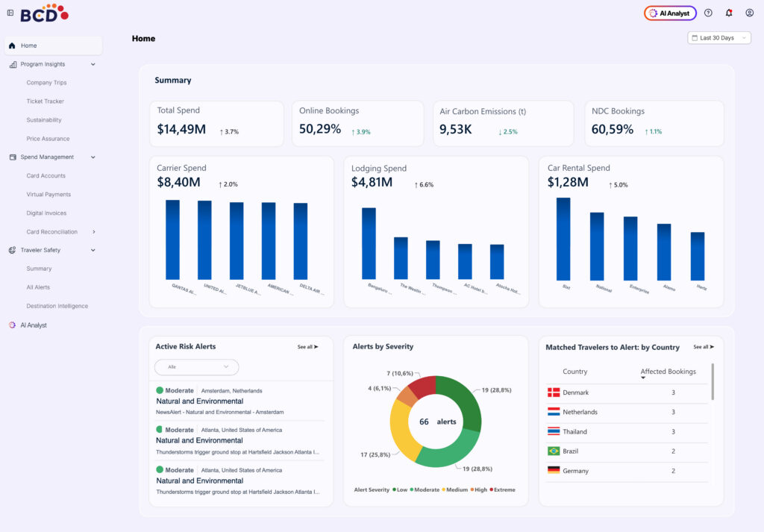Screen dimensions: 764x532
Task: Click the Germany flag icon
Action: 554,471
